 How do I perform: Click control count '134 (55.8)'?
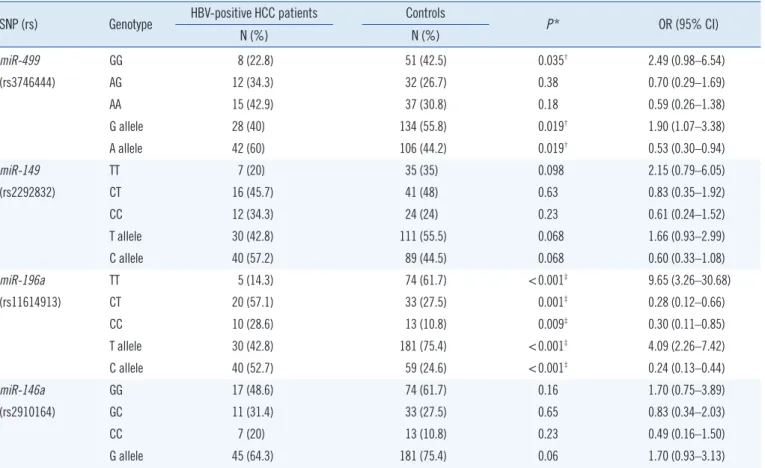pos(423,126)
